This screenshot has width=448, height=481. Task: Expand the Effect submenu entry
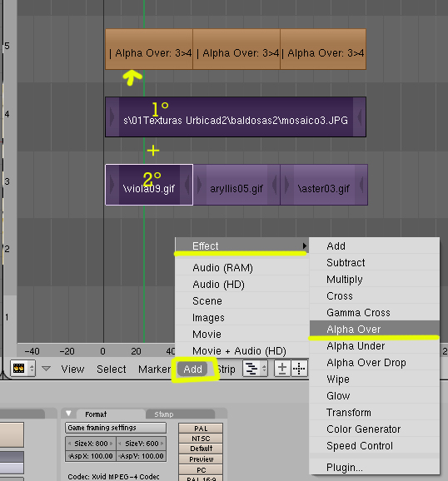coord(242,245)
